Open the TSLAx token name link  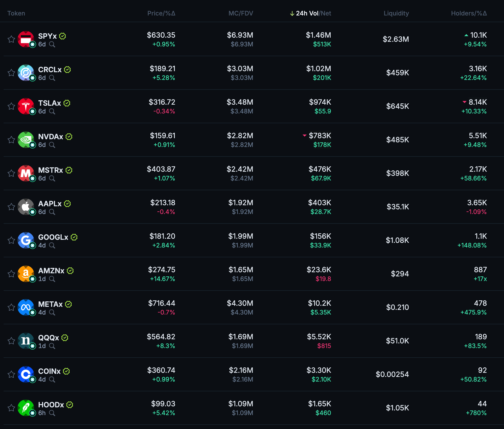pos(50,103)
